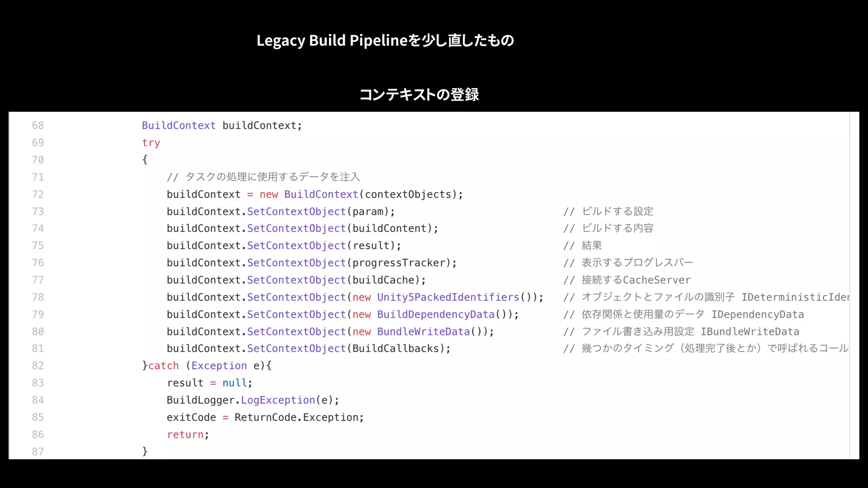Click comment '表示するプログレスバー'
Viewport: 868px width, 488px height.
pos(637,262)
